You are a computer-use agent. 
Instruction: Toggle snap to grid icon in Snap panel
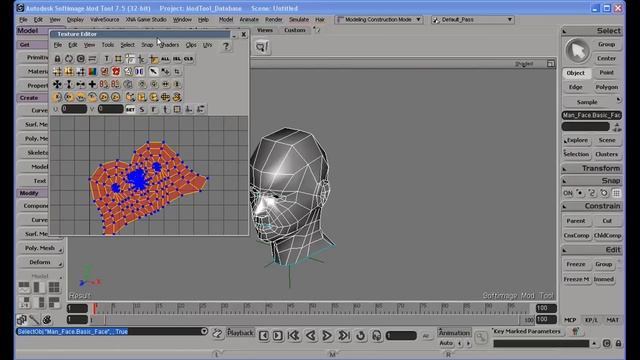[x=616, y=193]
